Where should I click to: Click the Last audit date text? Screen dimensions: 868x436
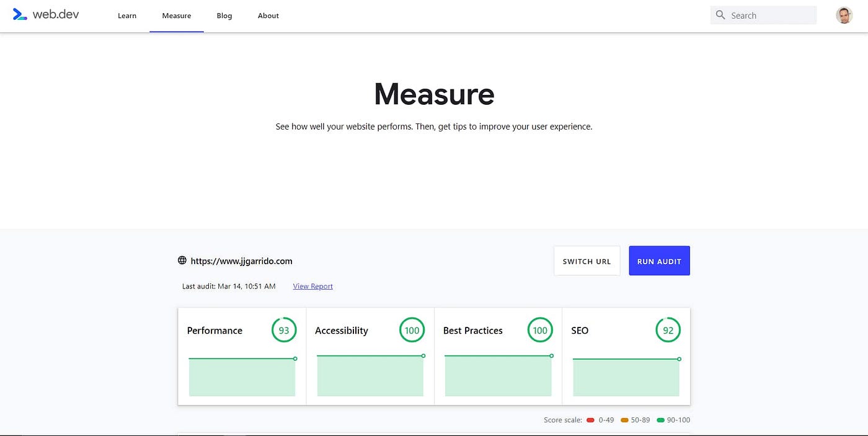(x=229, y=287)
